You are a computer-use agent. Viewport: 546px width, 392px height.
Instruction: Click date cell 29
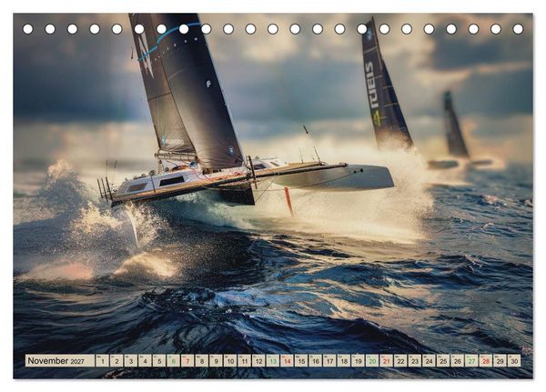[500, 361]
